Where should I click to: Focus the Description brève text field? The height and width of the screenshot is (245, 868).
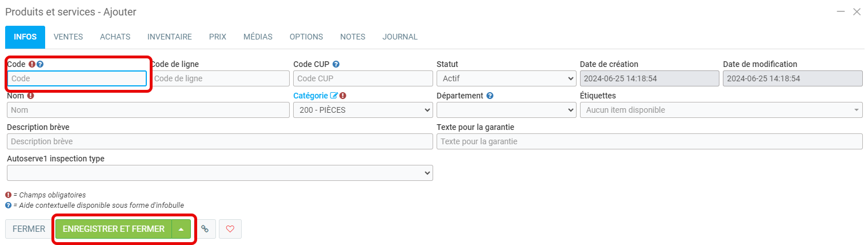coord(219,141)
